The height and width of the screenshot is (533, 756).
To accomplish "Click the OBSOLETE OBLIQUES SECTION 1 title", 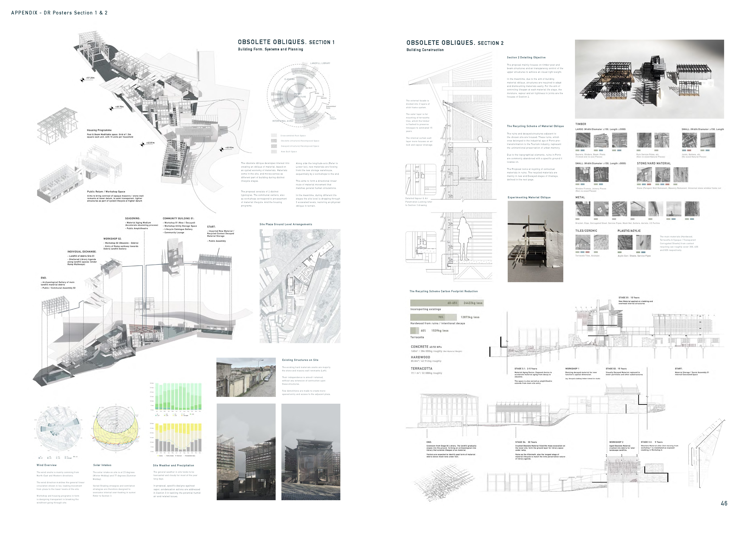I will point(286,42).
